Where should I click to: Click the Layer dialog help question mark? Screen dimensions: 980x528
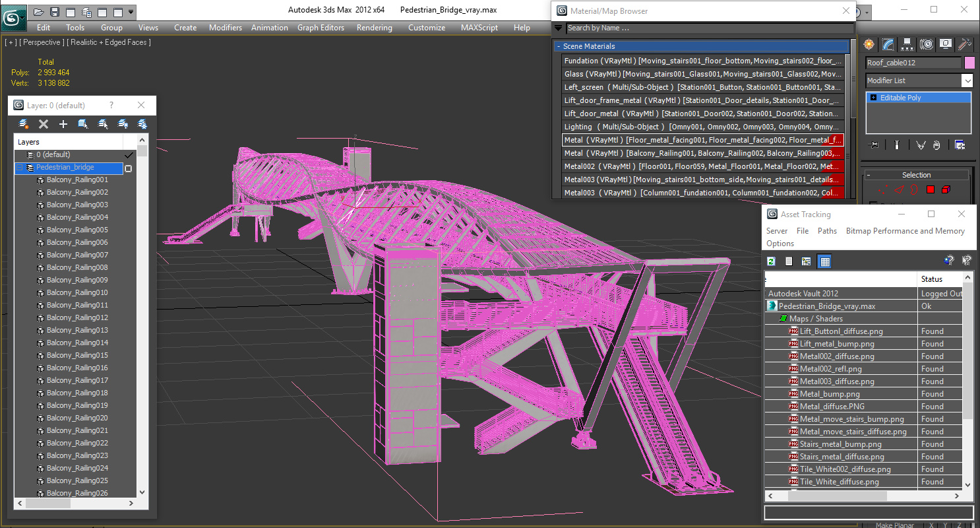coord(111,105)
